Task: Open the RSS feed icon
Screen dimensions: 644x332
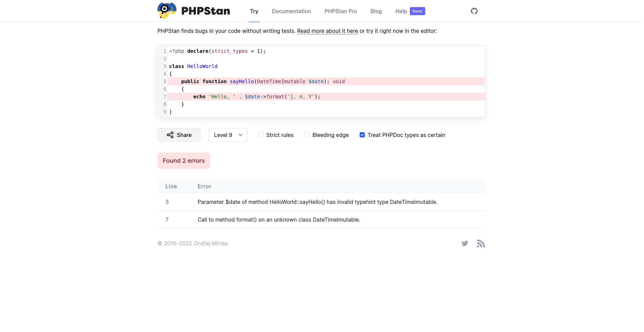Action: coord(481,243)
